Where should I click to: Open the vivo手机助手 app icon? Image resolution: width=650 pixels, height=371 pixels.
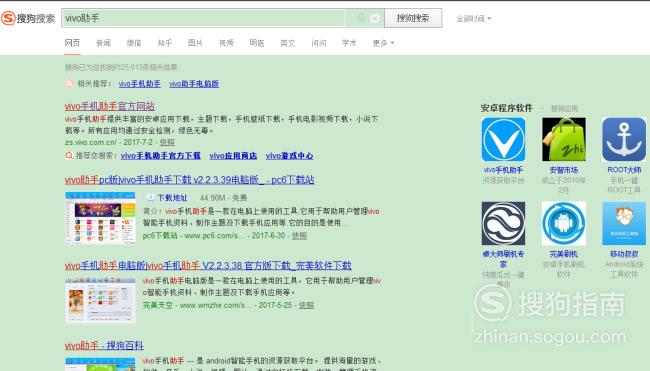503,139
